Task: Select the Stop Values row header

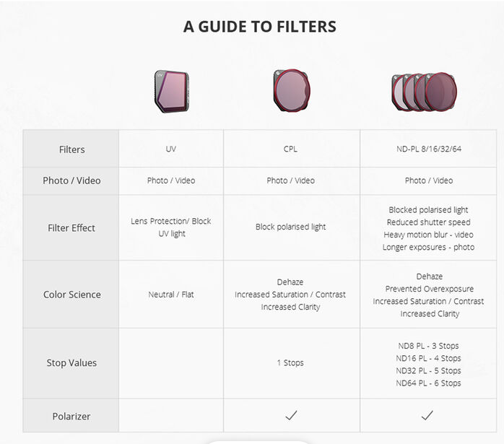Action: click(71, 362)
